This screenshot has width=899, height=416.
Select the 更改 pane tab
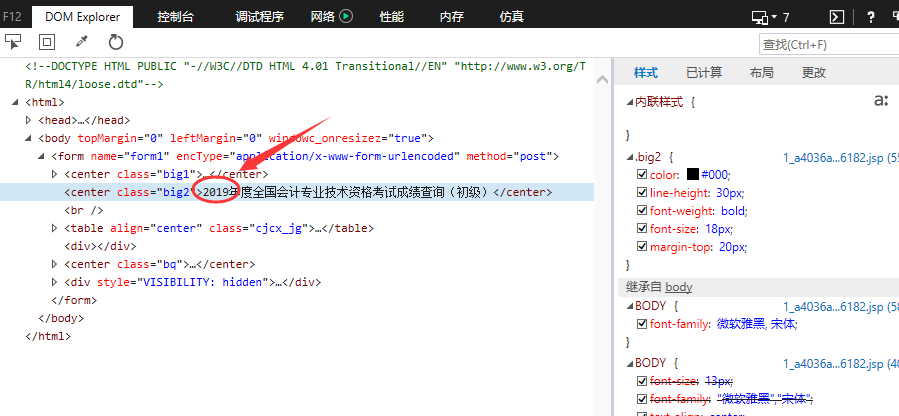click(814, 73)
